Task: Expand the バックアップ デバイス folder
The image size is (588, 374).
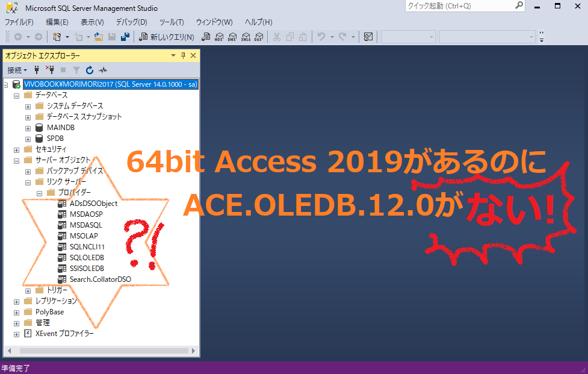Action: pyautogui.click(x=28, y=172)
